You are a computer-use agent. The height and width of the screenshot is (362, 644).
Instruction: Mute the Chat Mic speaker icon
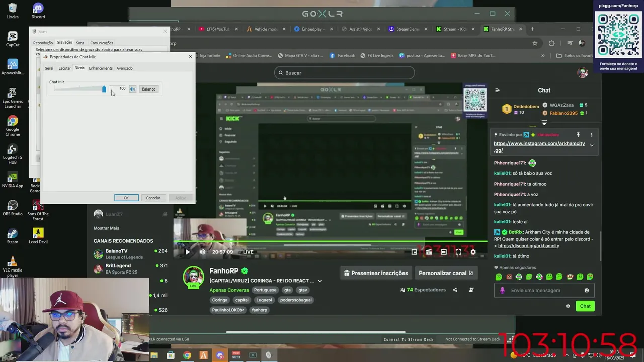(x=132, y=89)
